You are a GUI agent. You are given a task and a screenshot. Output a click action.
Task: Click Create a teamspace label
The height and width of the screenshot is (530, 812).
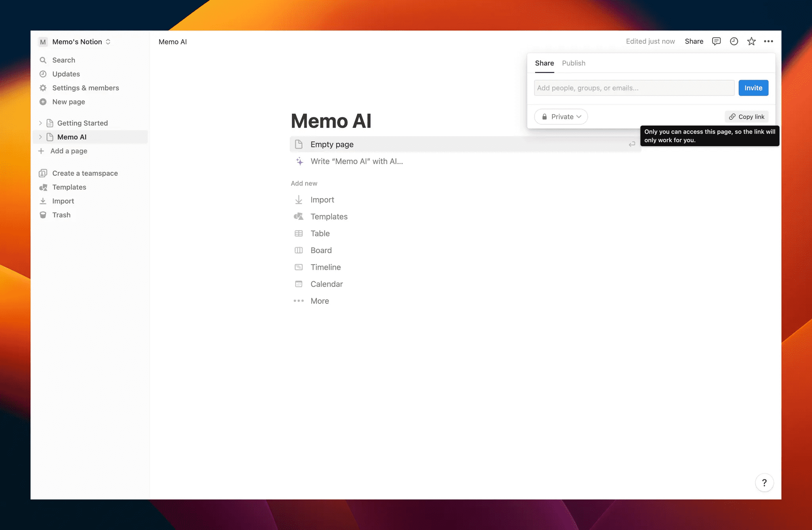point(85,173)
